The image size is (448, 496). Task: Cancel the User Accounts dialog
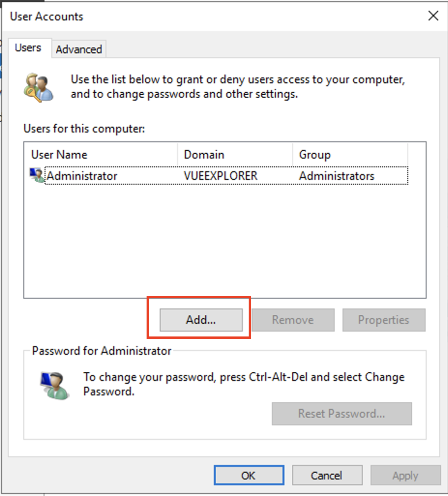pyautogui.click(x=327, y=475)
